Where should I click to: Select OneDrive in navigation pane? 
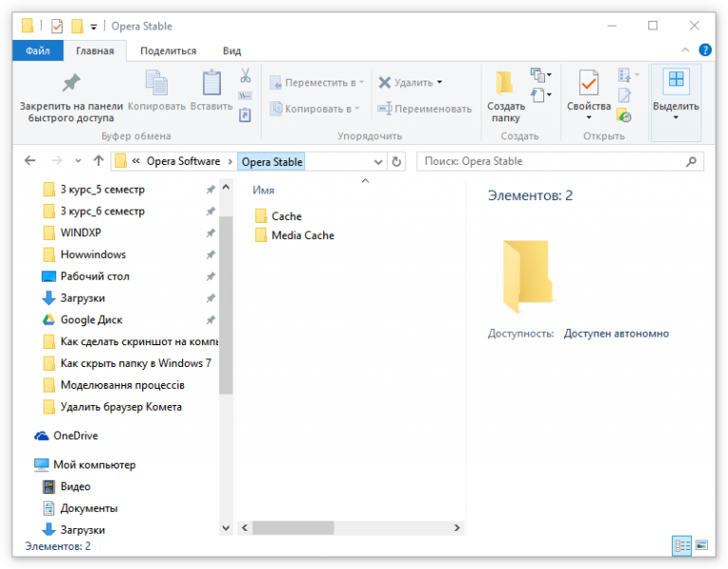pos(66,435)
